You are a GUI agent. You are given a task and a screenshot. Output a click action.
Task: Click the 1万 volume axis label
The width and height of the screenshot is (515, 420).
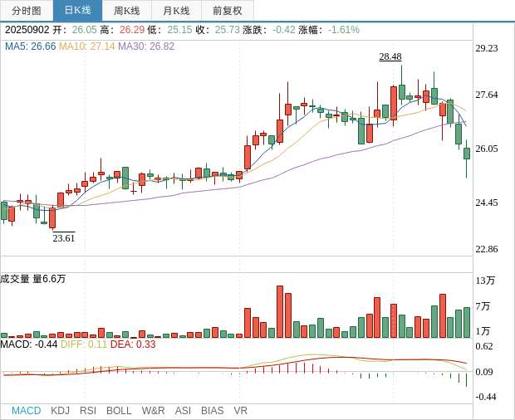(483, 331)
